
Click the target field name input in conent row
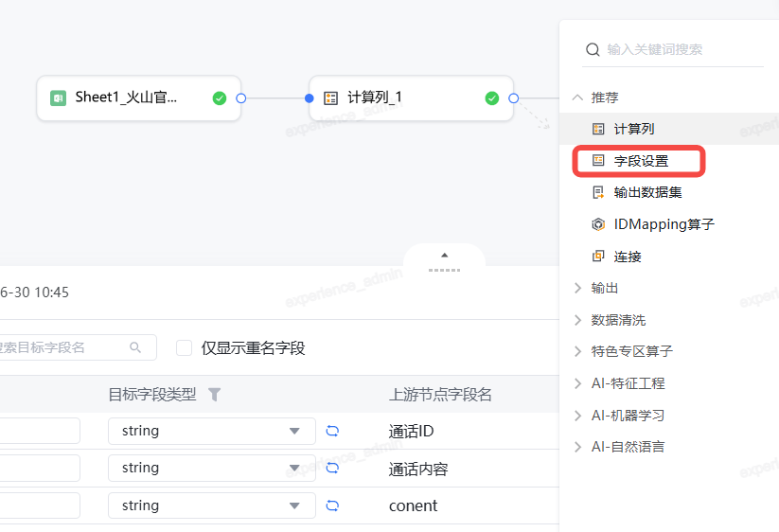pyautogui.click(x=40, y=505)
